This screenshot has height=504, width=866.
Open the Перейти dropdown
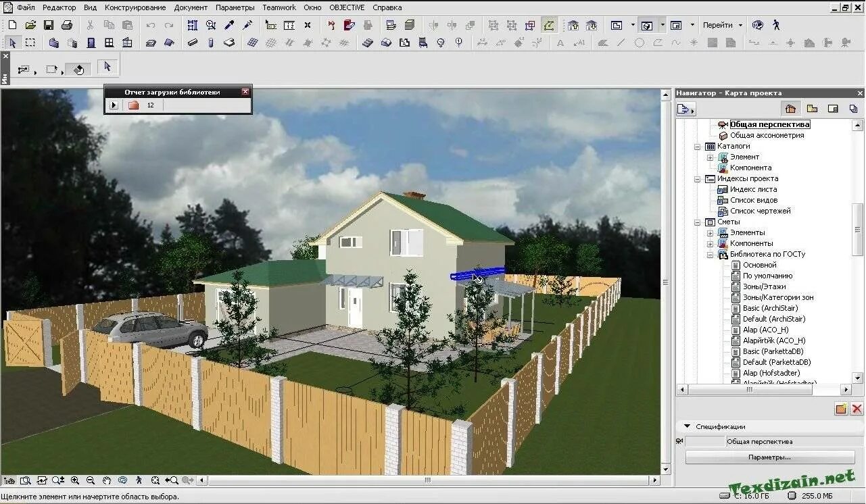[722, 25]
